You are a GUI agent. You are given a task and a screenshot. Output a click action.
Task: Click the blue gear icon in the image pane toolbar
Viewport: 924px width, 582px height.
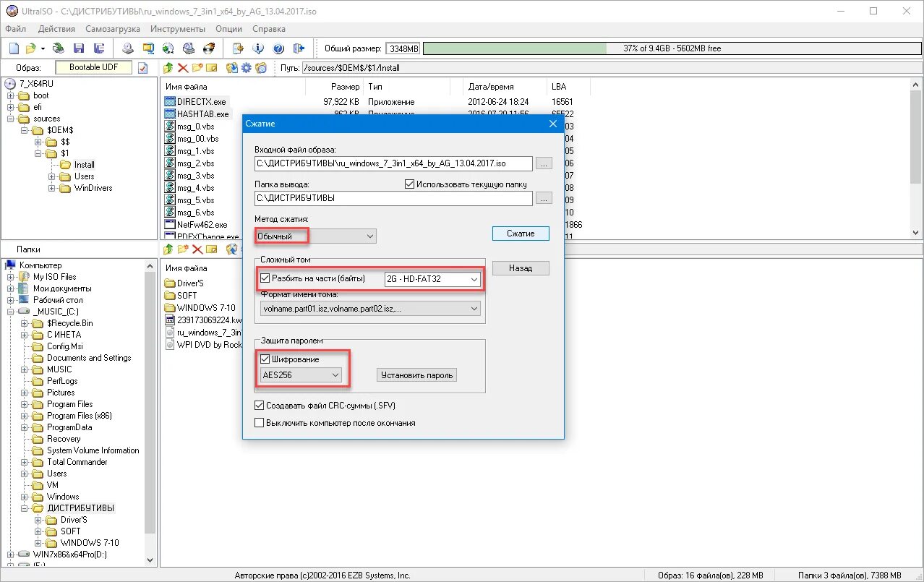(246, 68)
